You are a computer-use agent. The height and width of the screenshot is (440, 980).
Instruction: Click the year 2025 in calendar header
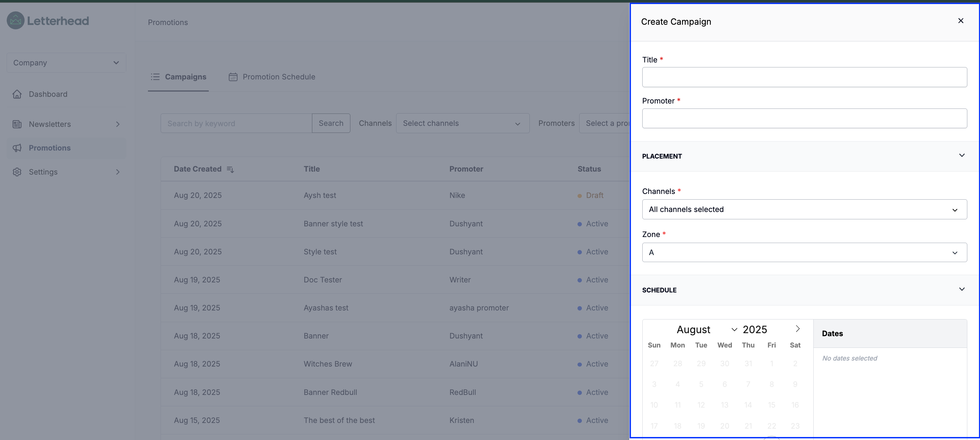point(755,329)
